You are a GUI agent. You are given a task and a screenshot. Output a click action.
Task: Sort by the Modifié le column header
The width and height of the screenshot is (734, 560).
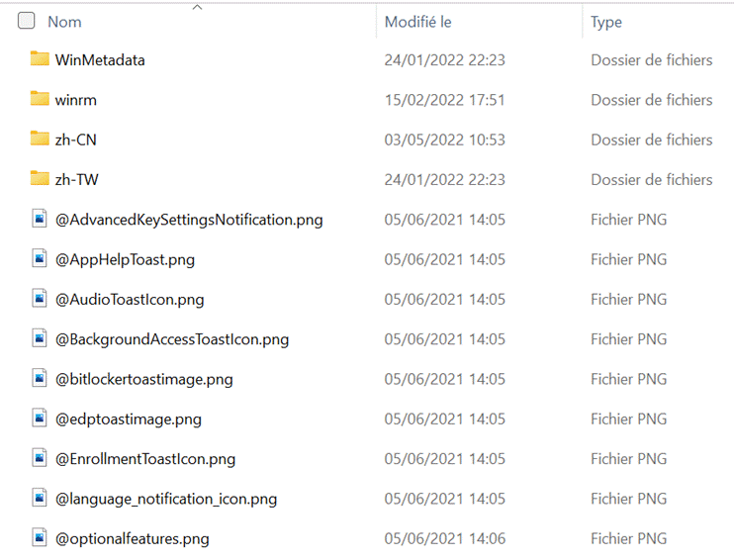[x=418, y=22]
